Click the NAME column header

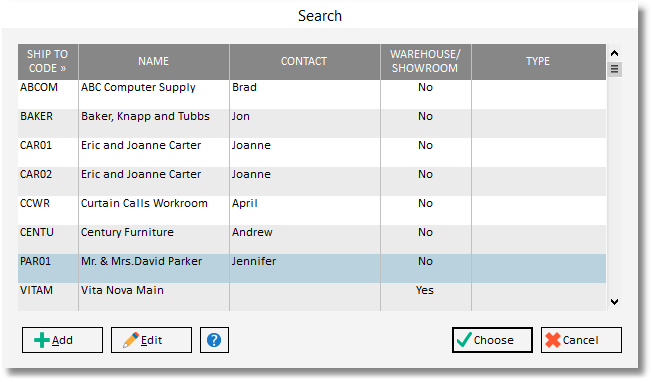tap(154, 62)
